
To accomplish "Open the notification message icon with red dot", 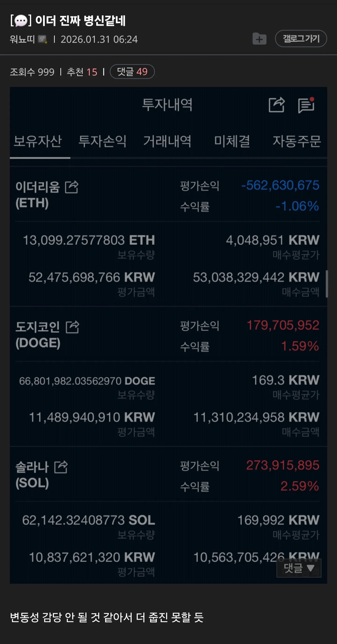I will tap(306, 105).
